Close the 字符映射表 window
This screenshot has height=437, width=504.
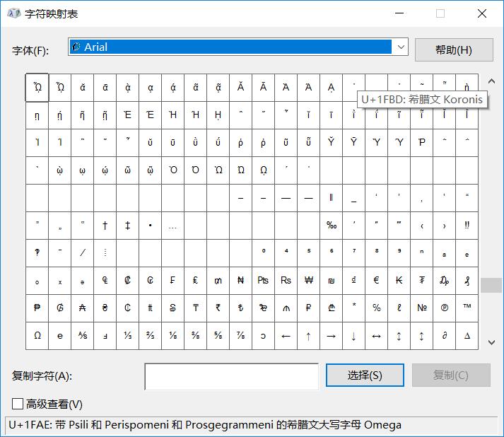coord(482,13)
